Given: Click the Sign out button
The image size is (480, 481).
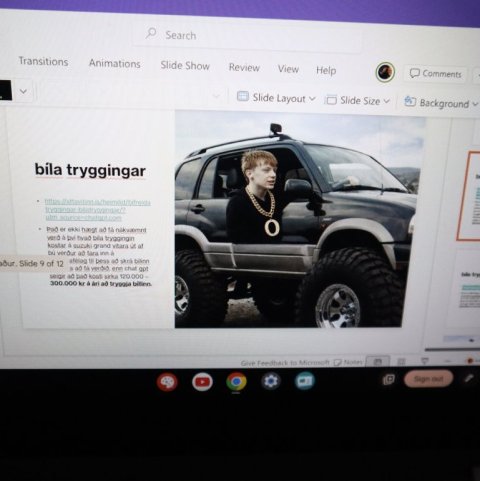Looking at the screenshot, I should pyautogui.click(x=428, y=379).
